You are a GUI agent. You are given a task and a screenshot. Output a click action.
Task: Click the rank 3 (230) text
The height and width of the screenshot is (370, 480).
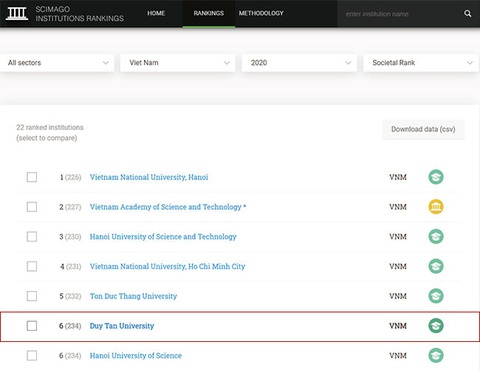click(x=70, y=237)
